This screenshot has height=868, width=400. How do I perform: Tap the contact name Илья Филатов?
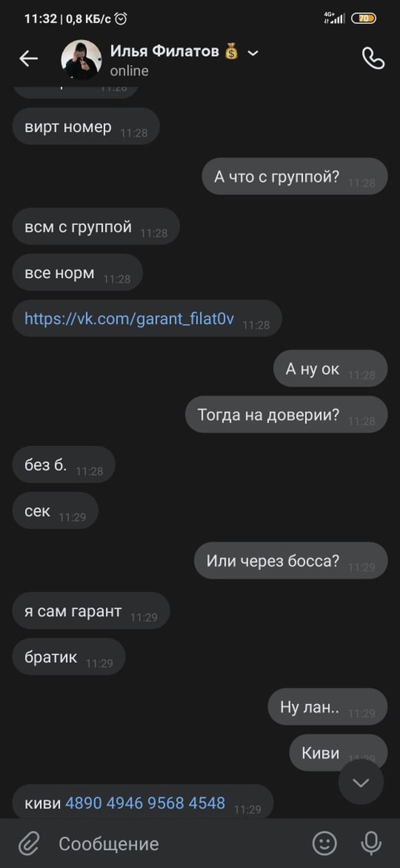pos(165,52)
